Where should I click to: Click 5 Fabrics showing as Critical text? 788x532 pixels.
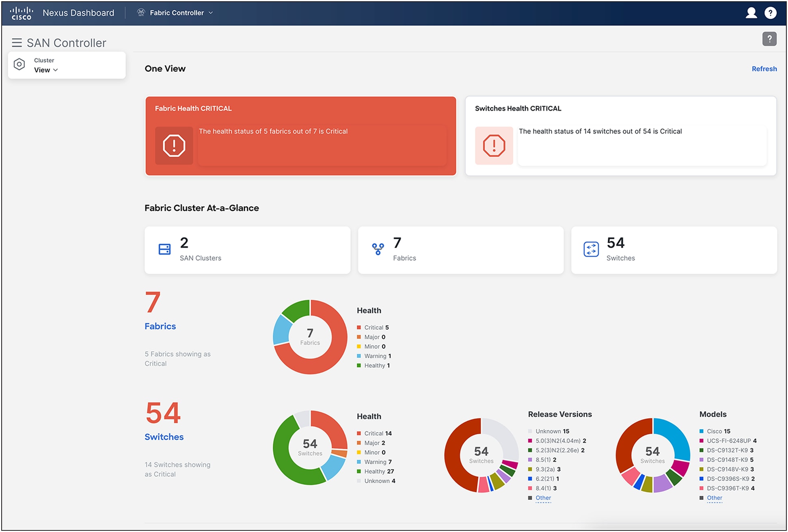[177, 359]
